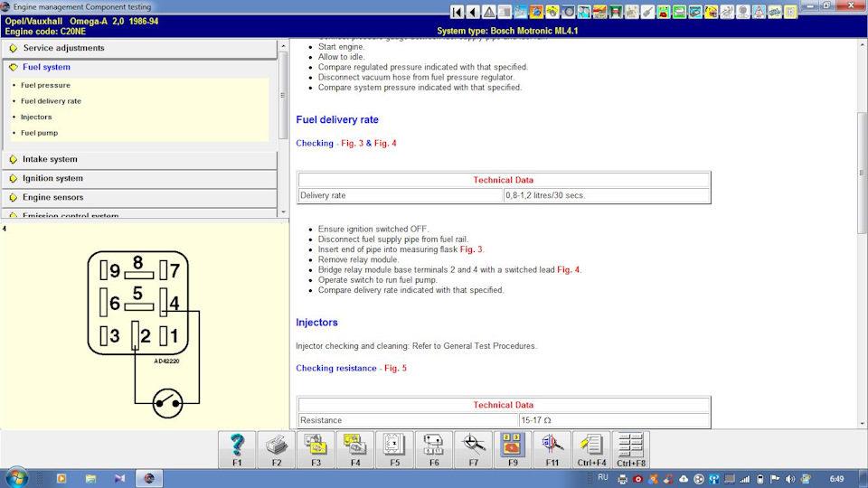This screenshot has height=488, width=868.
Task: Click the Ctrl+F4 notes button
Action: click(591, 449)
